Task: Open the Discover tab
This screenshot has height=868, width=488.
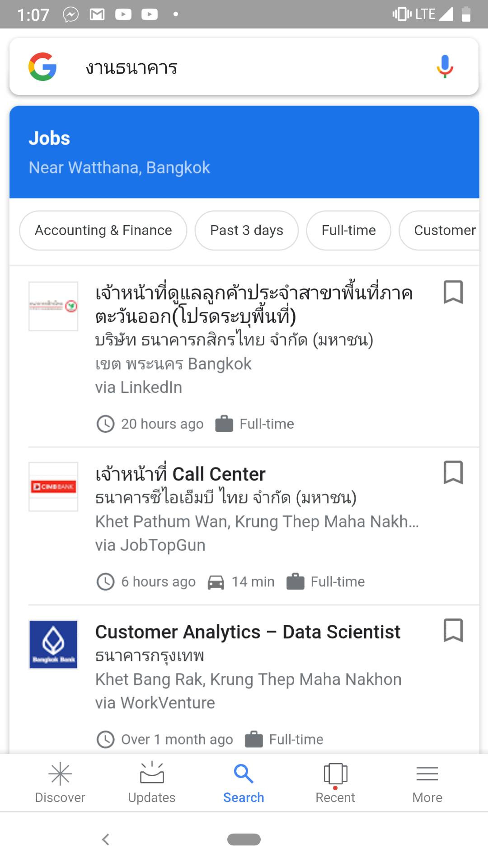Action: point(60,783)
